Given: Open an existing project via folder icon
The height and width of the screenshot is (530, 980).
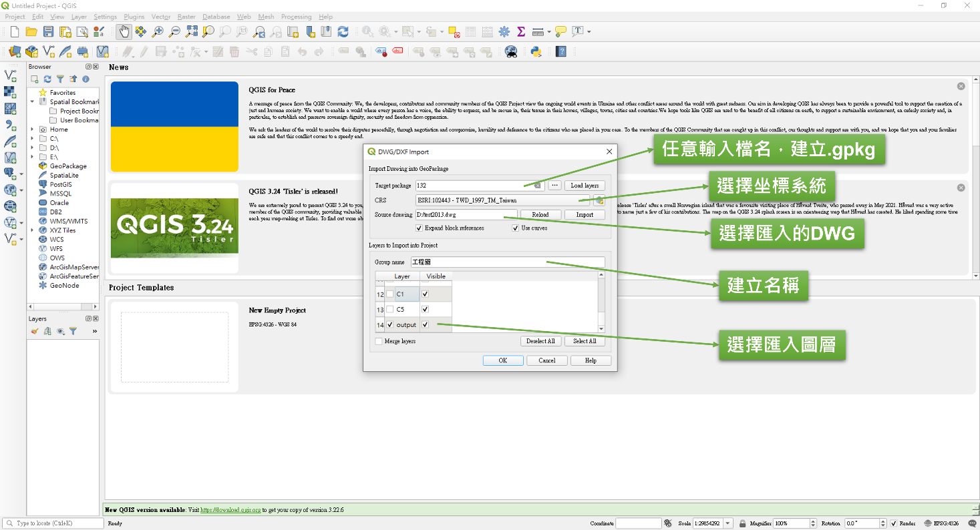Looking at the screenshot, I should click(x=31, y=31).
